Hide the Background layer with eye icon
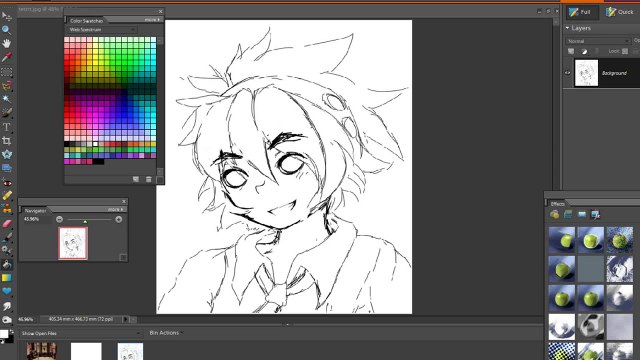640x360 pixels. click(567, 73)
